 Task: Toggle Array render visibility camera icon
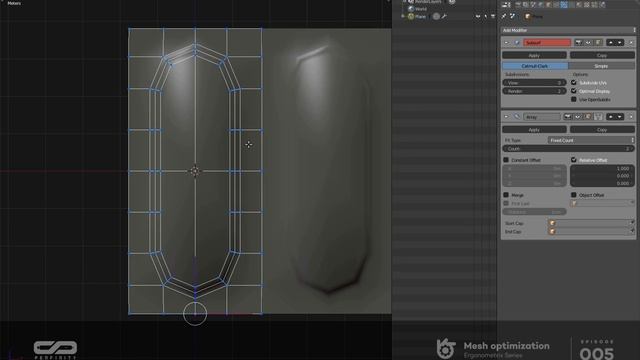[x=568, y=117]
